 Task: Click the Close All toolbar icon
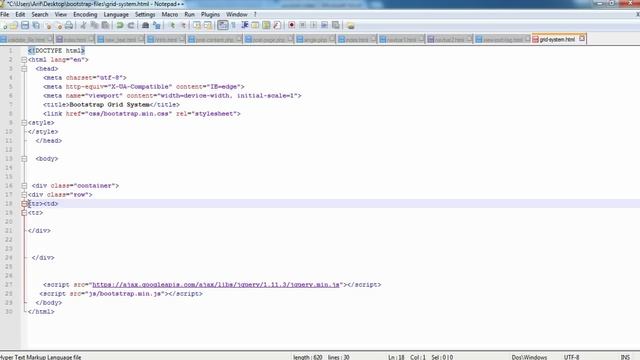click(59, 25)
